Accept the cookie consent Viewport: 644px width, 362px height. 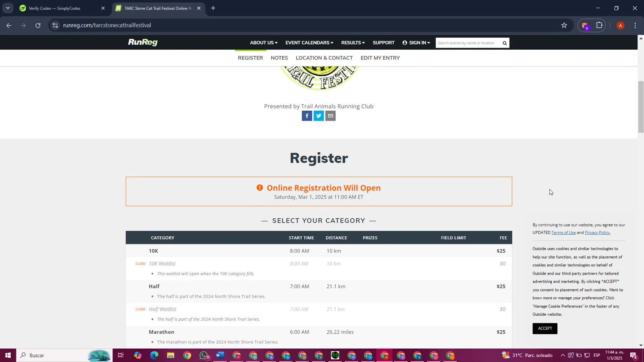[x=545, y=329]
